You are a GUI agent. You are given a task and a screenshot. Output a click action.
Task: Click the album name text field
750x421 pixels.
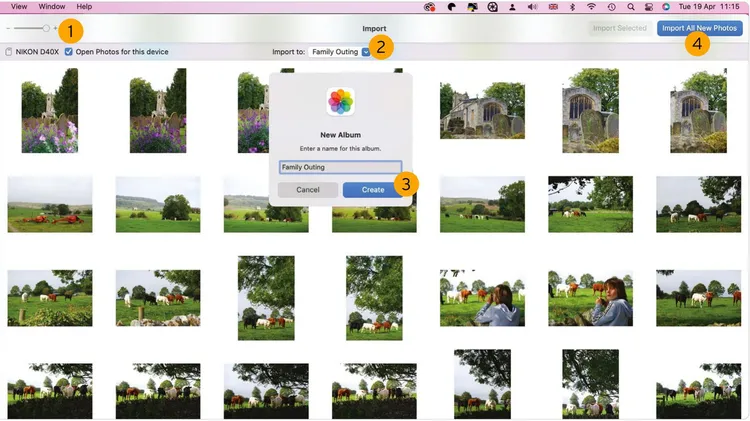(x=340, y=168)
